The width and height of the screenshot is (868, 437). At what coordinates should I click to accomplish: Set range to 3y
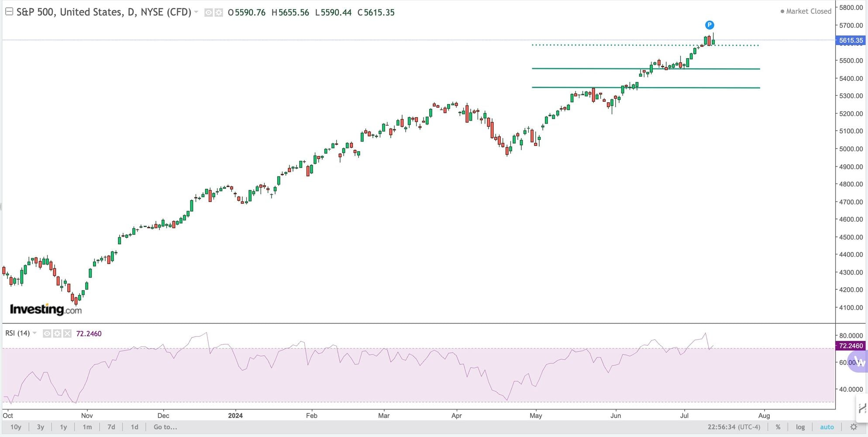coord(41,427)
